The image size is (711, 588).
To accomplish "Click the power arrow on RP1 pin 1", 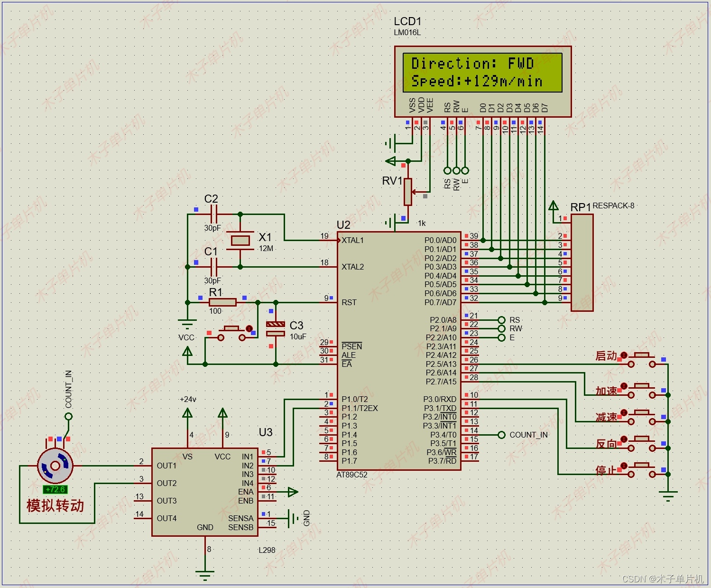I will click(x=553, y=205).
